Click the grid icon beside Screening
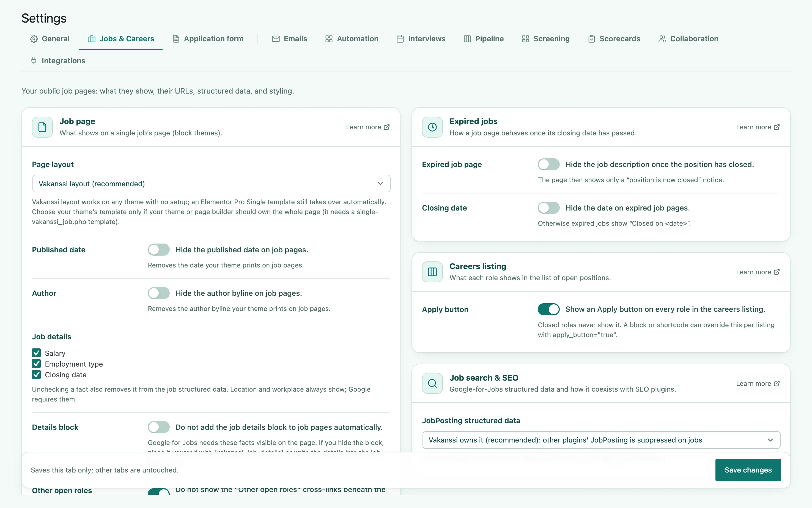This screenshot has width=812, height=508. (x=526, y=39)
